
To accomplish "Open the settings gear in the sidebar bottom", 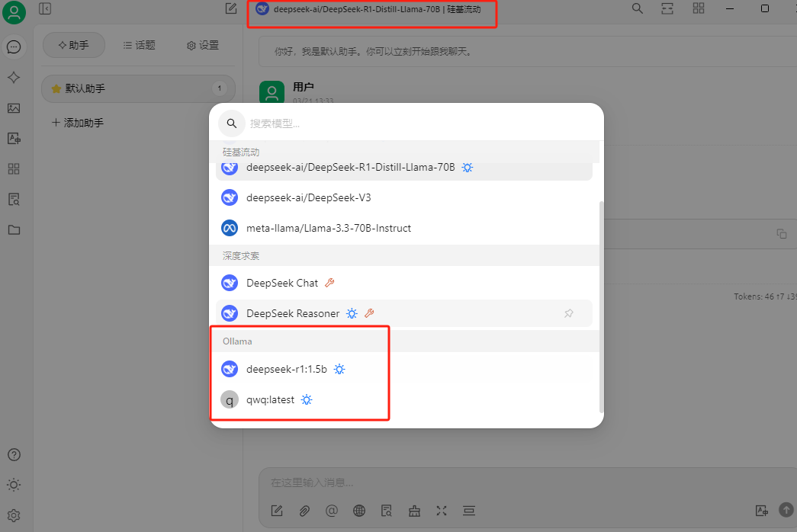I will [14, 516].
